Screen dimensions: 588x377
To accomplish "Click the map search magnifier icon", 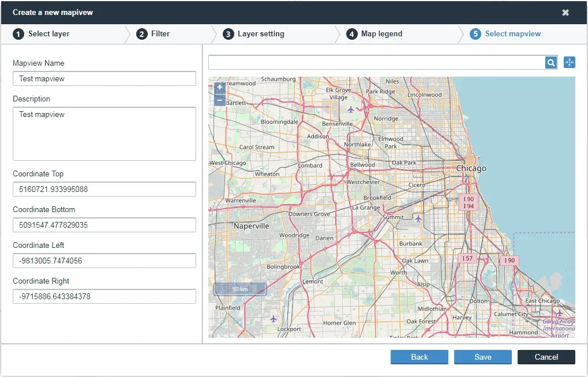I will [551, 63].
